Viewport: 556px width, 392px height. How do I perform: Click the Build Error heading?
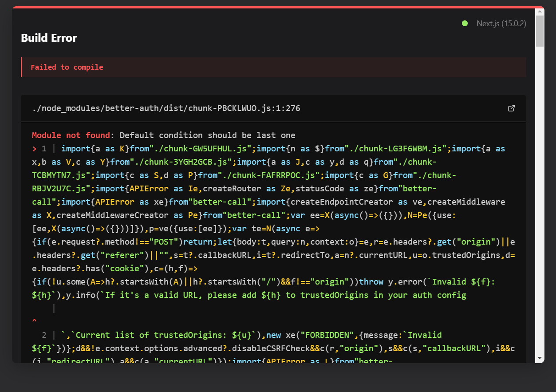pos(49,38)
